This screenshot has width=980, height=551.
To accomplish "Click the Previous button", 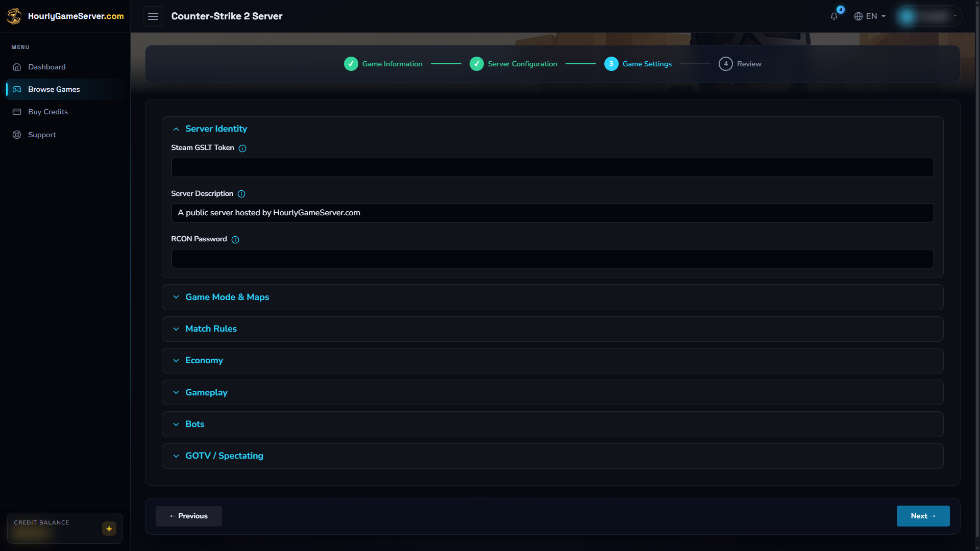I will point(189,516).
